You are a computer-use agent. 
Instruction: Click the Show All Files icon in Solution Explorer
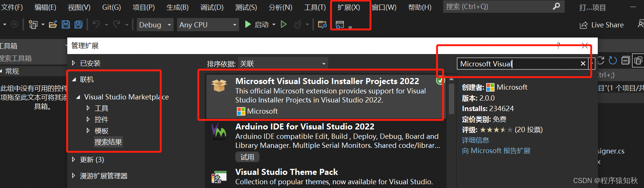[638, 60]
